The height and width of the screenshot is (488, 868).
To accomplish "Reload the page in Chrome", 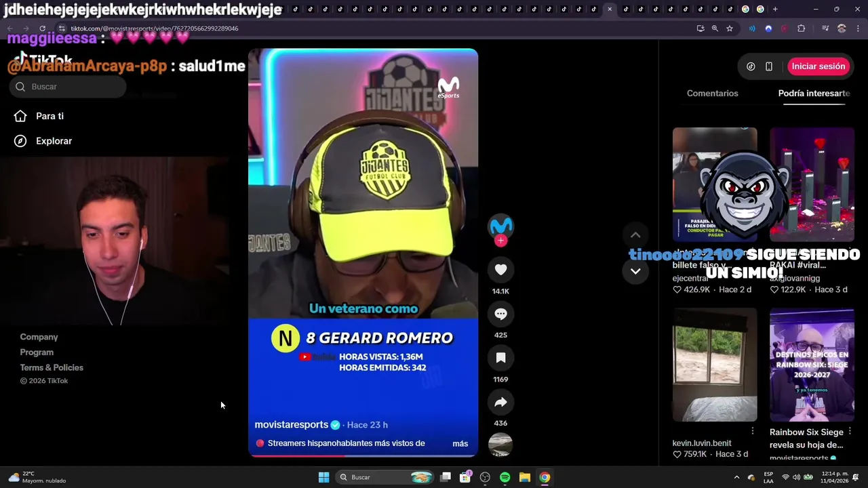I will tap(42, 28).
